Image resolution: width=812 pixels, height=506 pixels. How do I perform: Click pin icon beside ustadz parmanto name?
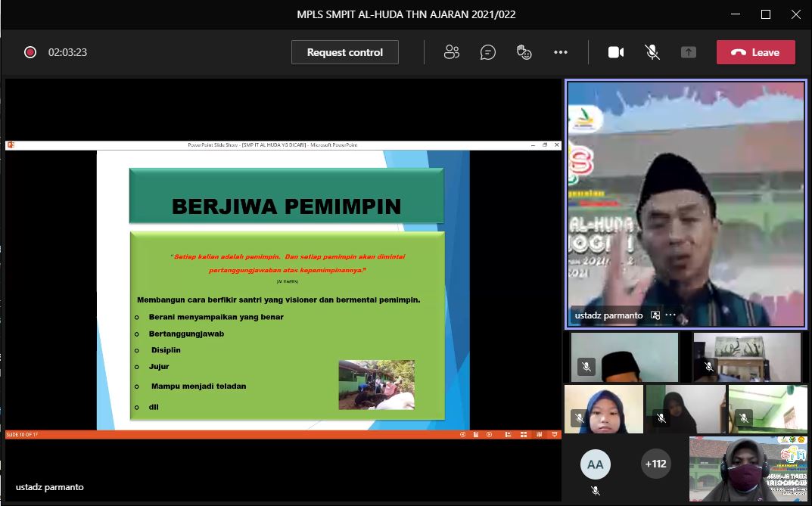pyautogui.click(x=655, y=315)
